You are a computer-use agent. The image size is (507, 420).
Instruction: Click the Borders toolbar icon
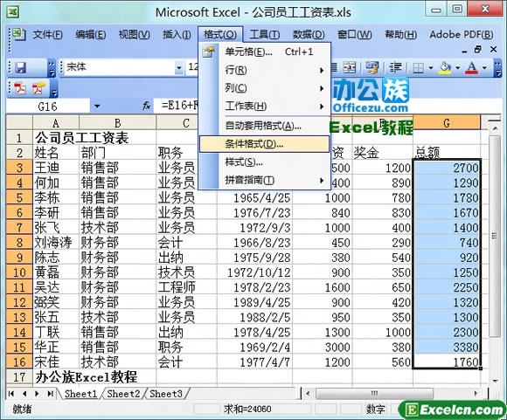tap(419, 68)
